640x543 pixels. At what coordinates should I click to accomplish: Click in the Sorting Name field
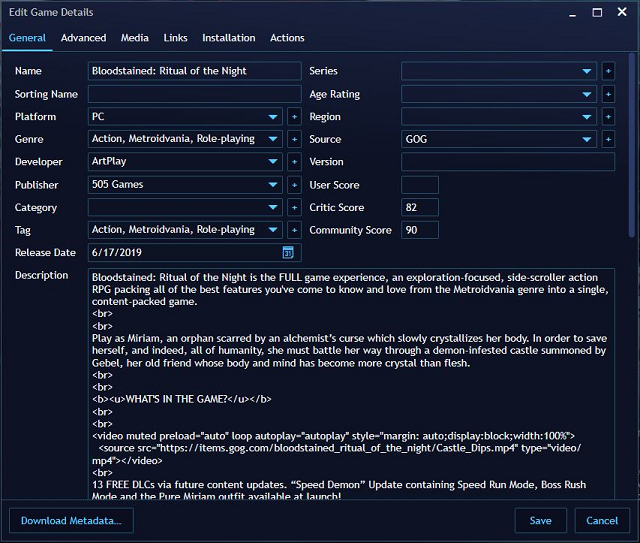195,94
